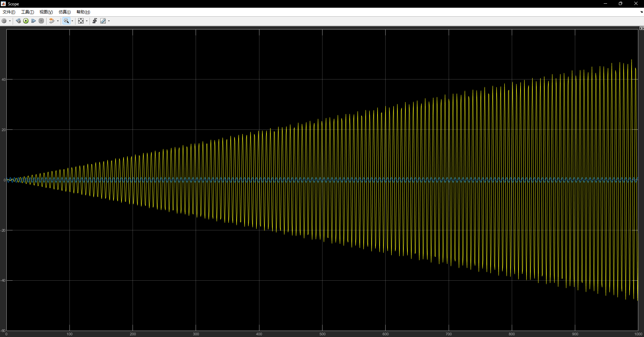Click the Step Forward button

[34, 21]
